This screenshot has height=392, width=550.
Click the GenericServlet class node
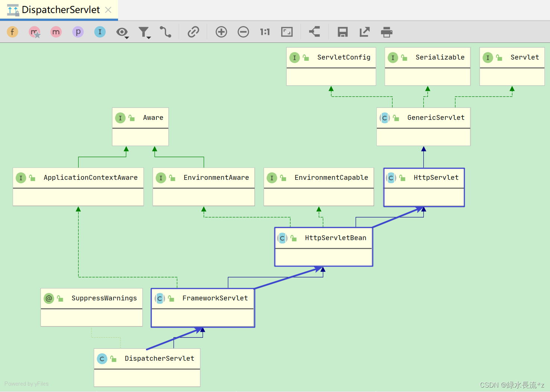[423, 127]
